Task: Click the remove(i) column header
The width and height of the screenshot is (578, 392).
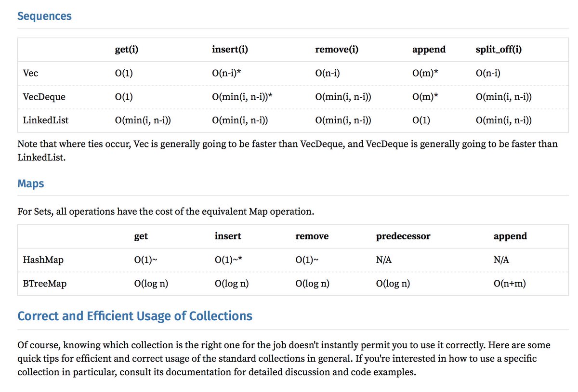Action: point(337,50)
